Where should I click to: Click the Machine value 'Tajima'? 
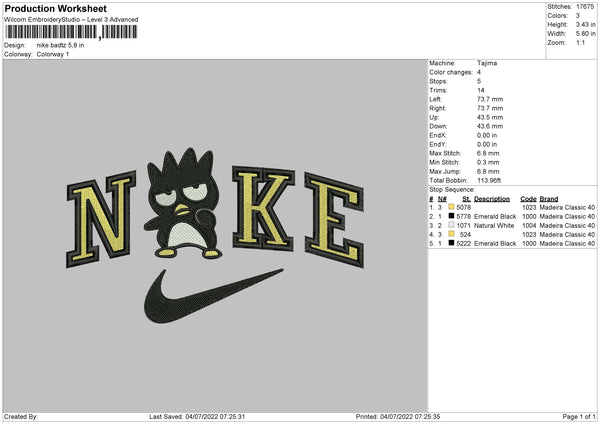click(x=487, y=63)
